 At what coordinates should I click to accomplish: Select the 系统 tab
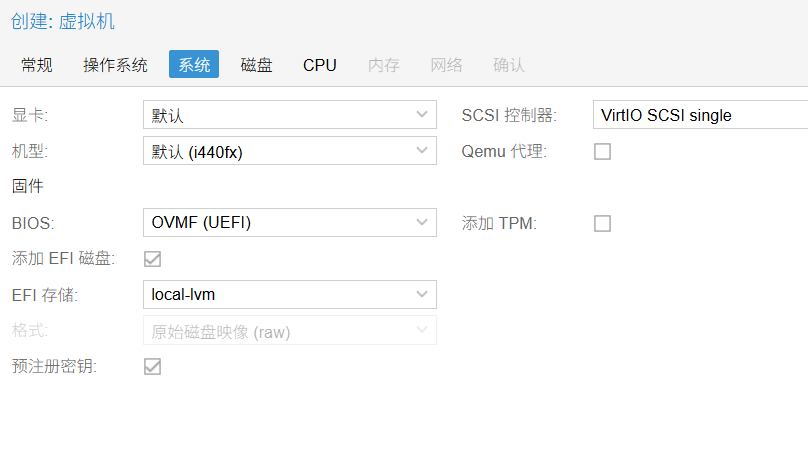tap(194, 65)
